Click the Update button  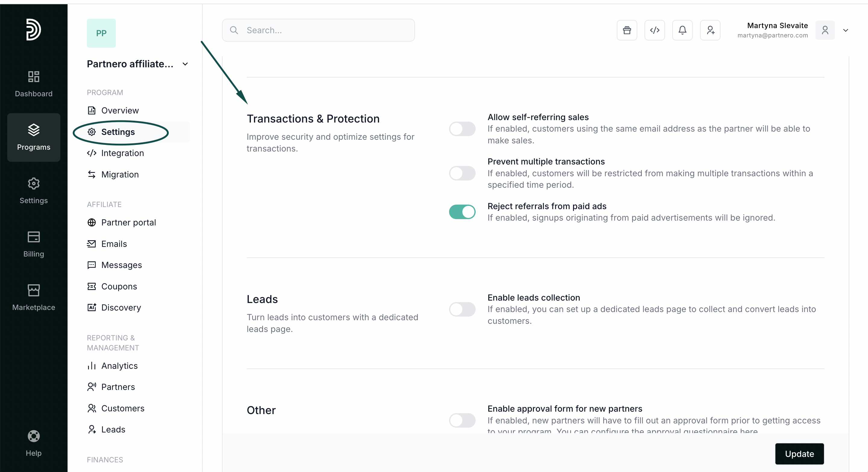(799, 454)
